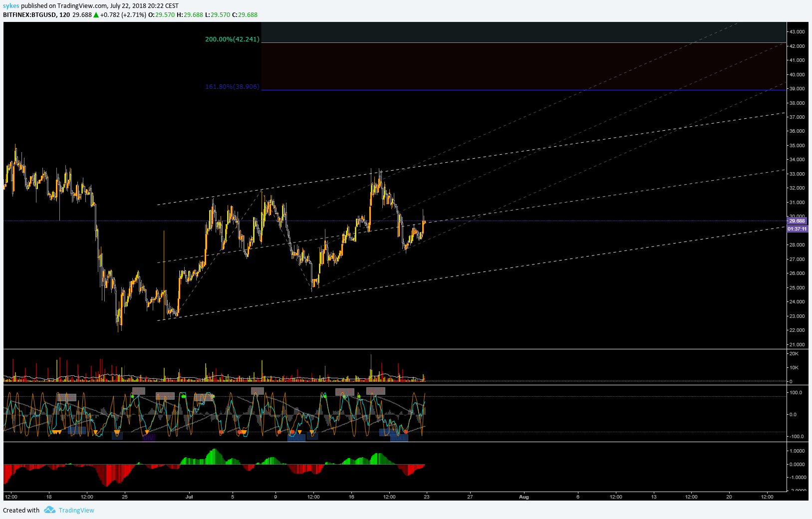Open the "TradingView" link in the footer
Viewport: 812px width, 519px height.
pos(76,510)
